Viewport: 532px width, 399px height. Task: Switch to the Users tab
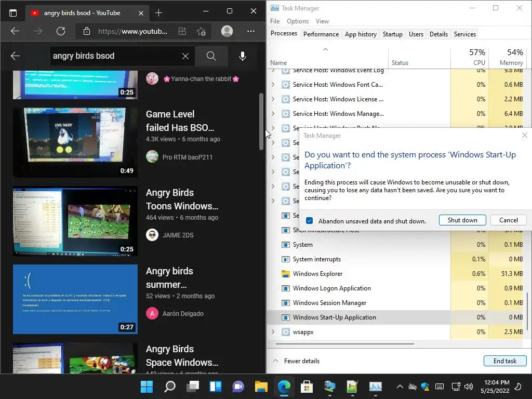(x=416, y=34)
